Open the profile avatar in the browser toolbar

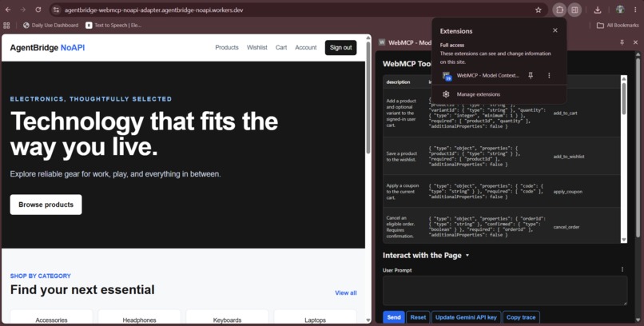(x=620, y=10)
